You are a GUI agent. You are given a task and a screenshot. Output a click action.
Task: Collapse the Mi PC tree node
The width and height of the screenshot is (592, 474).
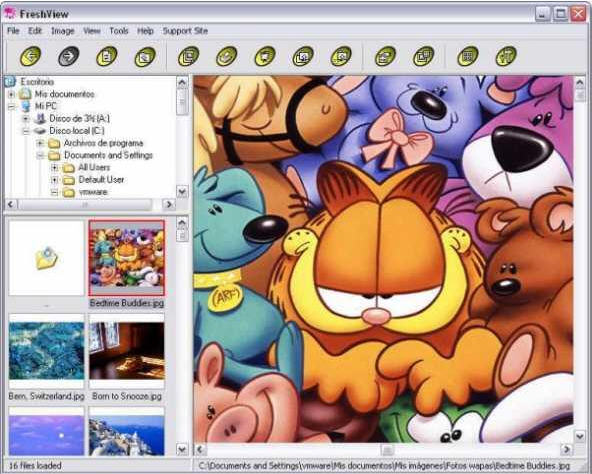tap(11, 107)
